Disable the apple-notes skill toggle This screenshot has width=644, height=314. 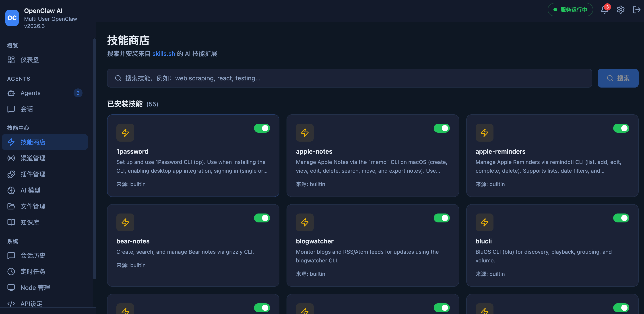(x=442, y=128)
